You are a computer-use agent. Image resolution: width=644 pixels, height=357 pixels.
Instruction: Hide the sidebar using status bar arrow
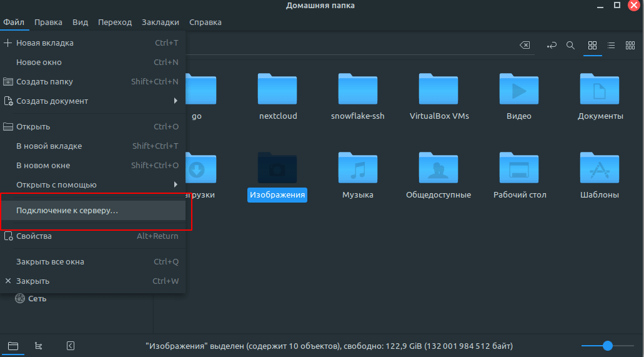[71, 346]
